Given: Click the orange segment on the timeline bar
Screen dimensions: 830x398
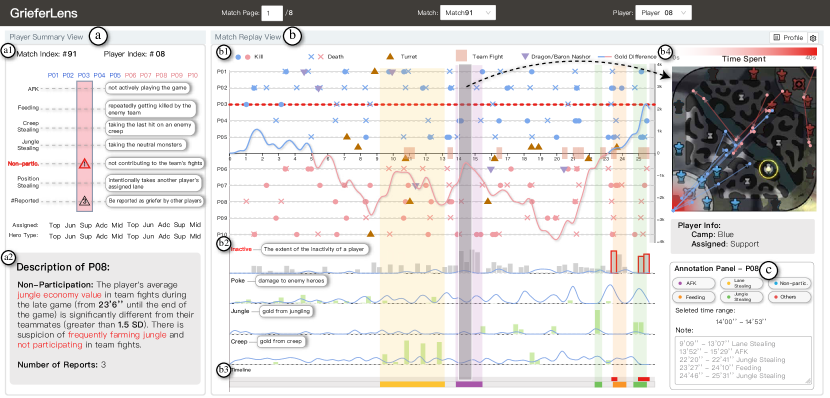Looking at the screenshot, I should click(619, 384).
